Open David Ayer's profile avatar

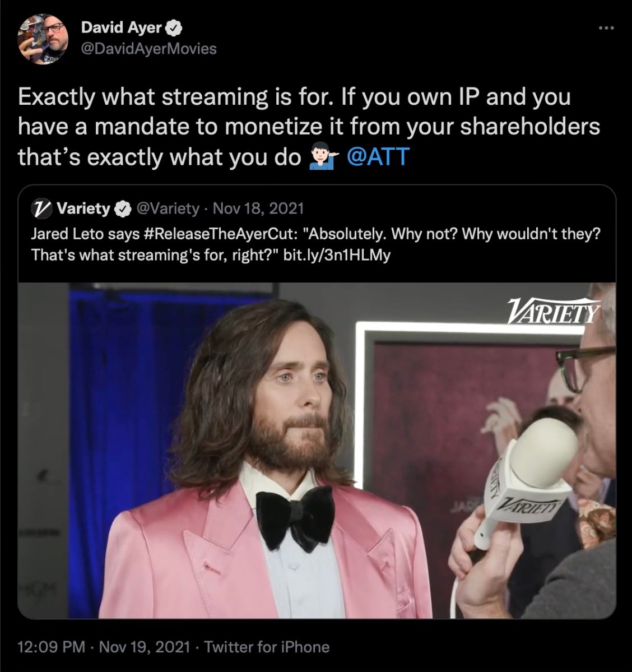click(x=43, y=39)
